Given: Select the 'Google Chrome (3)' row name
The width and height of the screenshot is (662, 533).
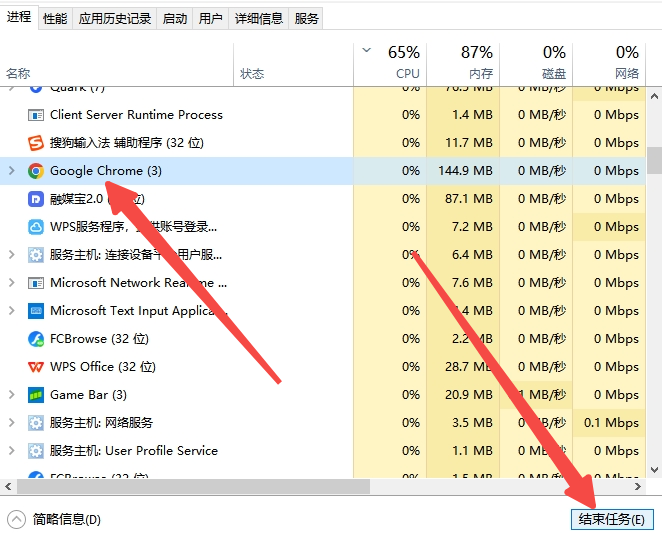Looking at the screenshot, I should 106,171.
